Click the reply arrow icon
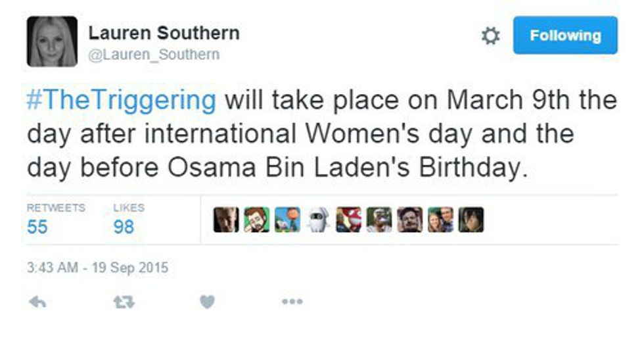This screenshot has height=338, width=644. coord(38,302)
